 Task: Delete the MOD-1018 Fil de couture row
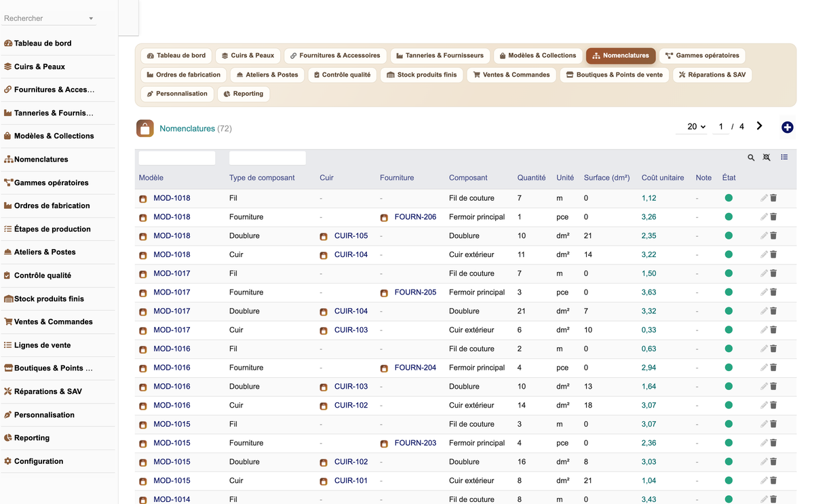click(773, 198)
